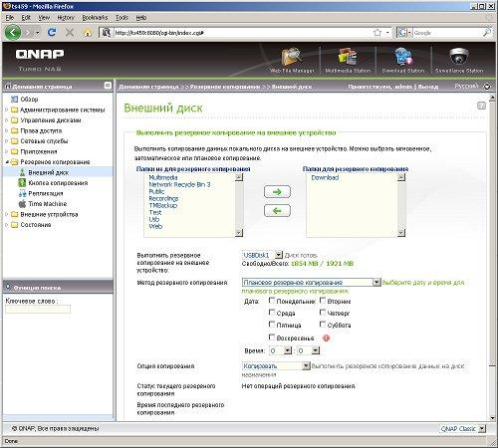Open Кнопка копирования in sidebar

pos(58,183)
